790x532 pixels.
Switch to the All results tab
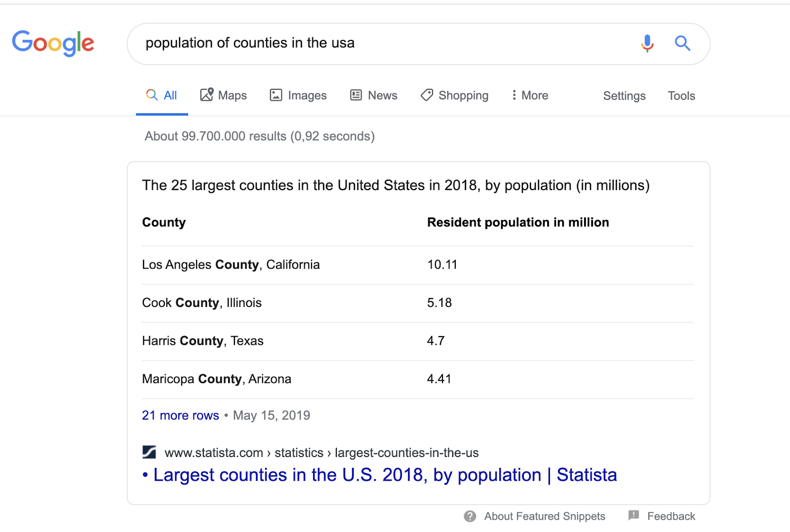pos(162,95)
